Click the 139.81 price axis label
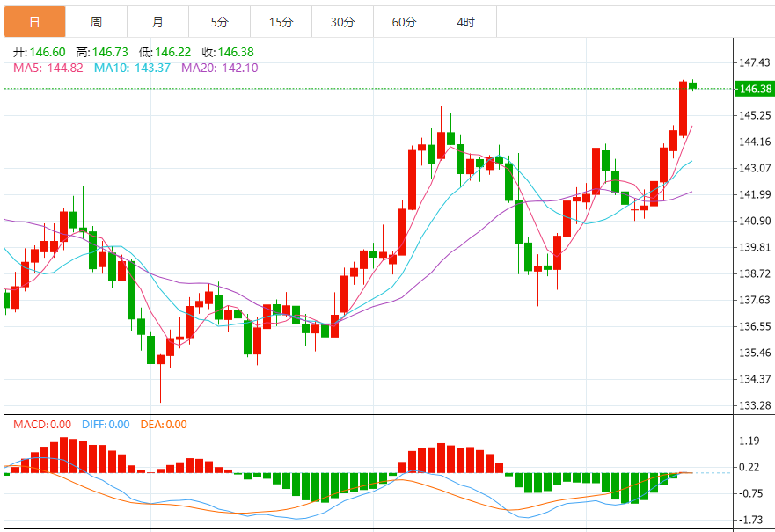Screen dimensions: 775x532 755,247
